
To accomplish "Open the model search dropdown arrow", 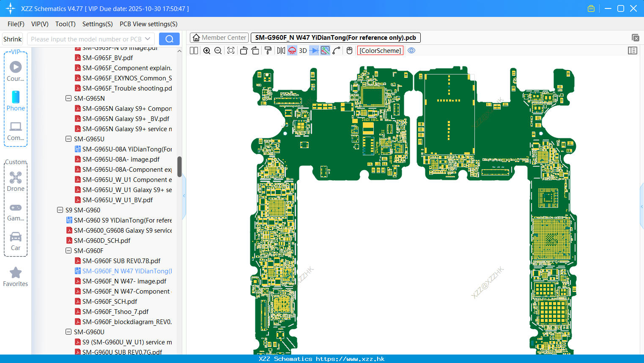I will 148,39.
